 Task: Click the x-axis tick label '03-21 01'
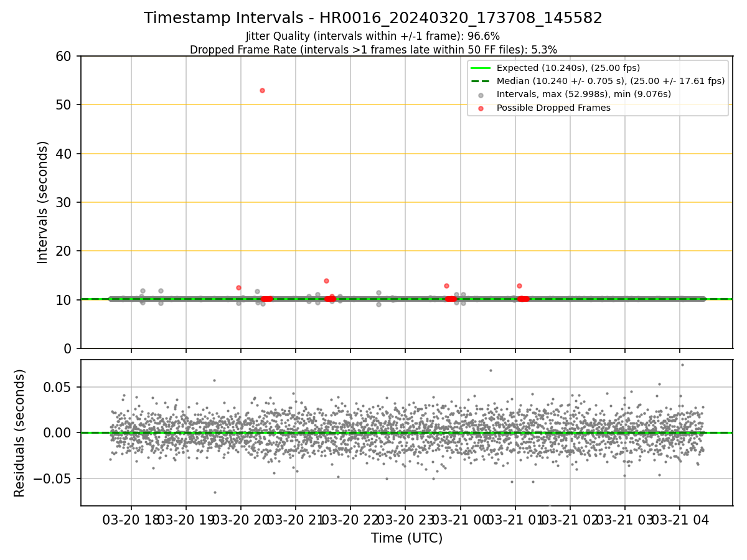pos(515,520)
